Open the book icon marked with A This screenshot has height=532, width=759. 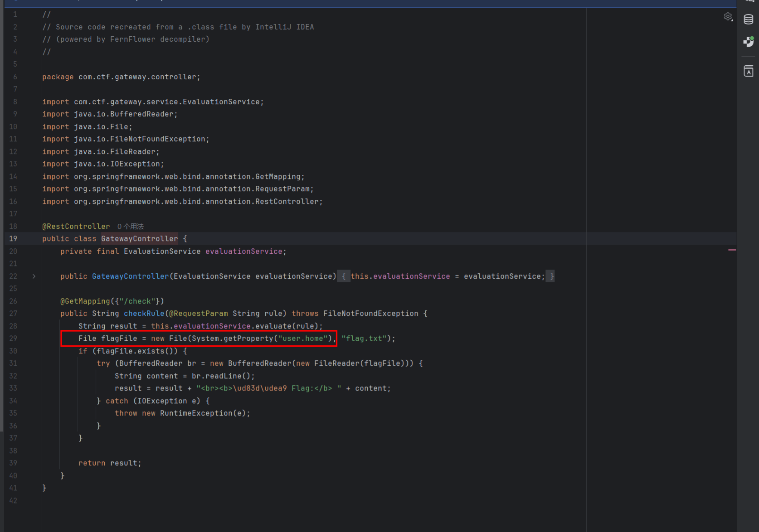click(748, 71)
